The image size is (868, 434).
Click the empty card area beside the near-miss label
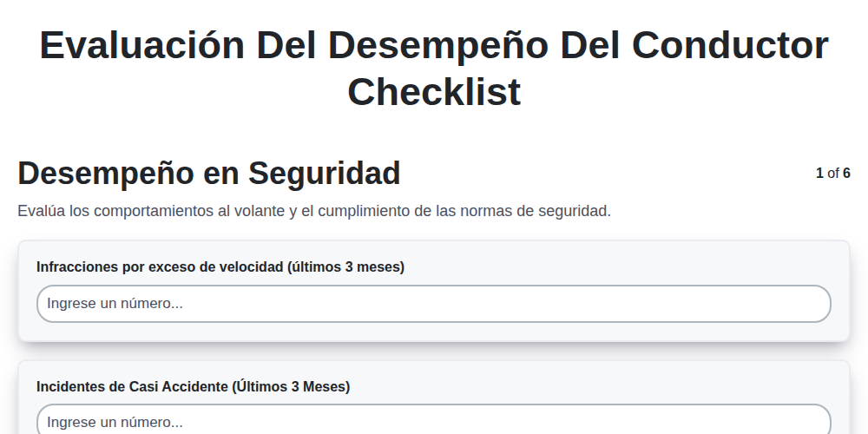tap(590, 386)
